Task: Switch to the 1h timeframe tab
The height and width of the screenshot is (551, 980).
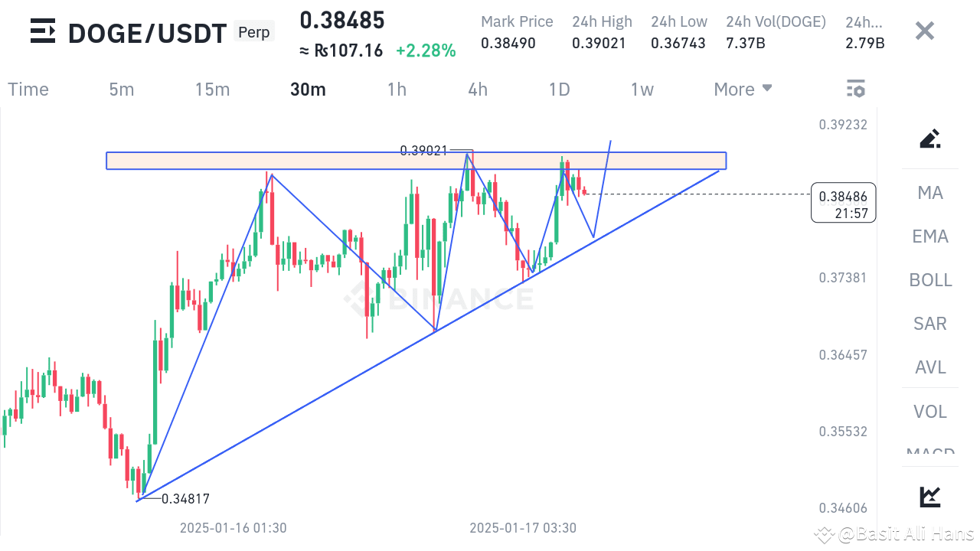Action: coord(397,89)
